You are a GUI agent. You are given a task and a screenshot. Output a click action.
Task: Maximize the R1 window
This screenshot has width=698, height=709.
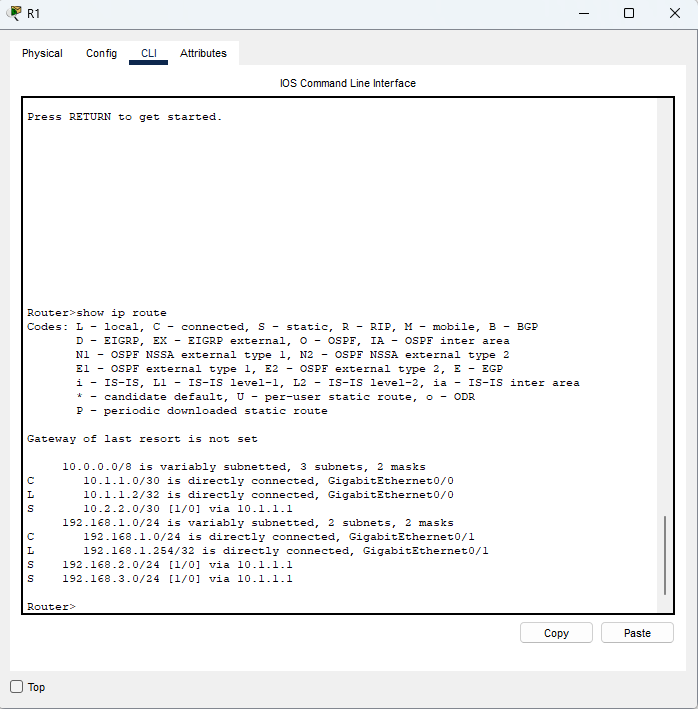click(x=628, y=13)
